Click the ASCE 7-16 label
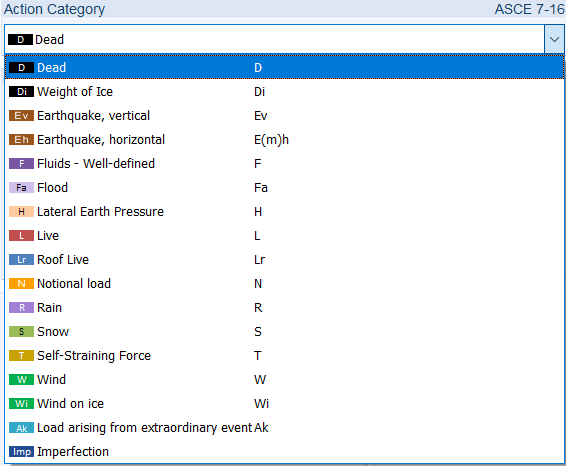This screenshot has height=466, width=566. click(x=530, y=9)
